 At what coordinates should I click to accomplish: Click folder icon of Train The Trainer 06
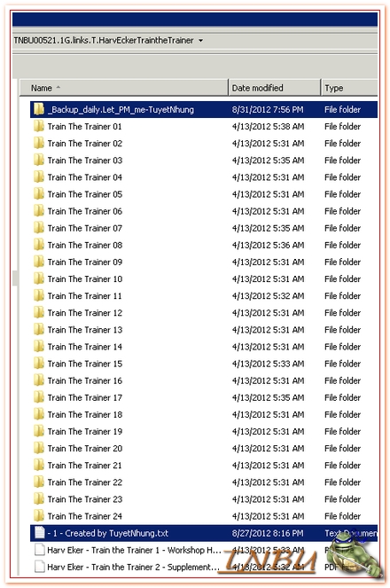click(39, 211)
